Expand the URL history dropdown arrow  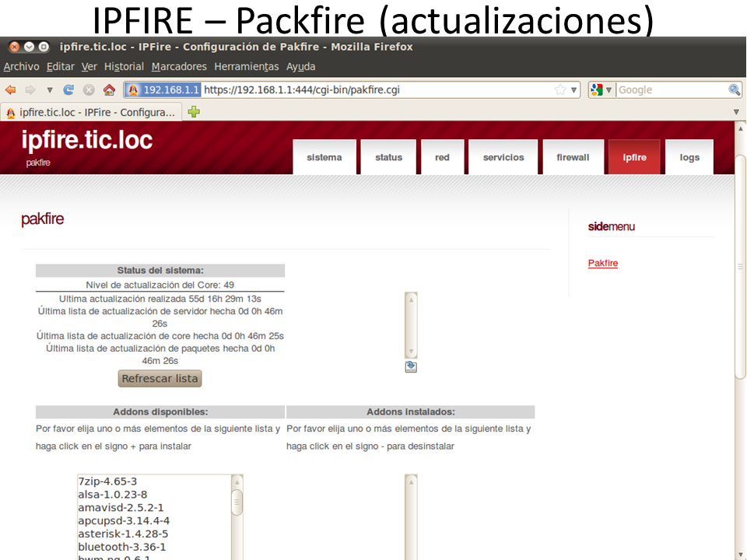point(575,89)
